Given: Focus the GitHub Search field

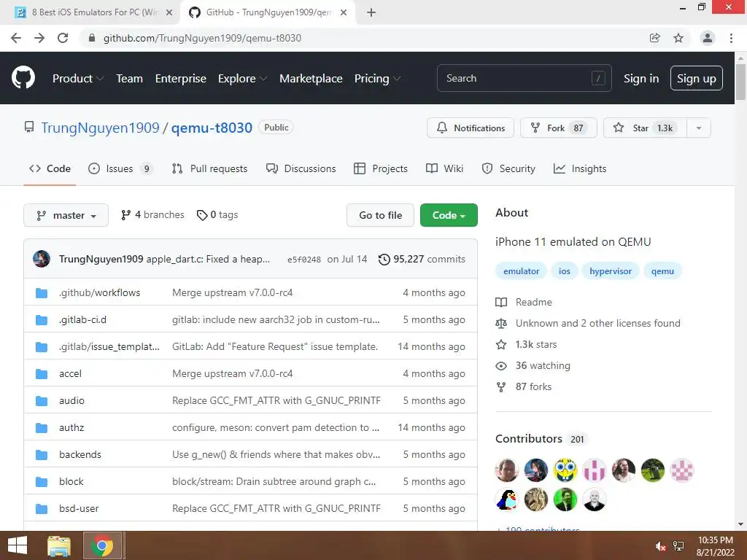Looking at the screenshot, I should (x=524, y=78).
